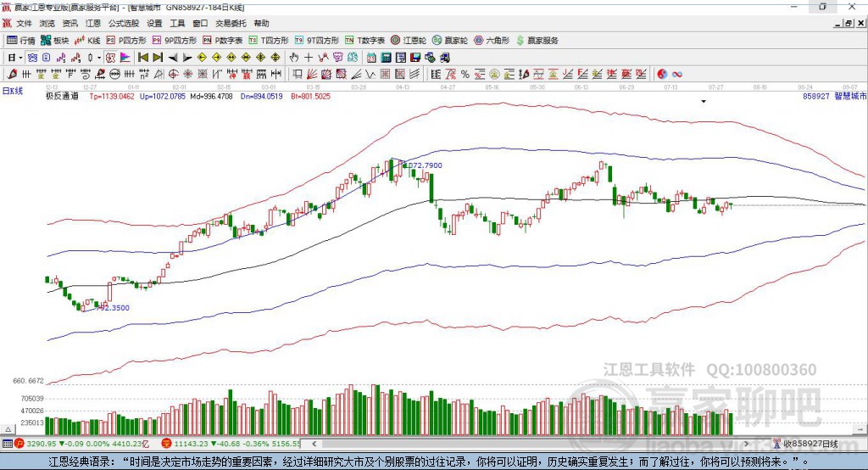This screenshot has height=470, width=868.
Task: Select the percent % retracement tool
Action: click(465, 74)
